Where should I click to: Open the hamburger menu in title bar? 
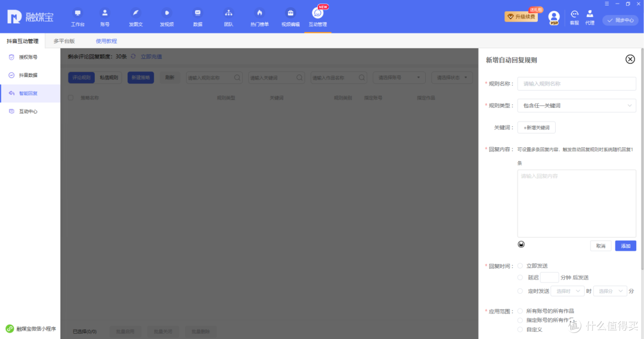[606, 4]
